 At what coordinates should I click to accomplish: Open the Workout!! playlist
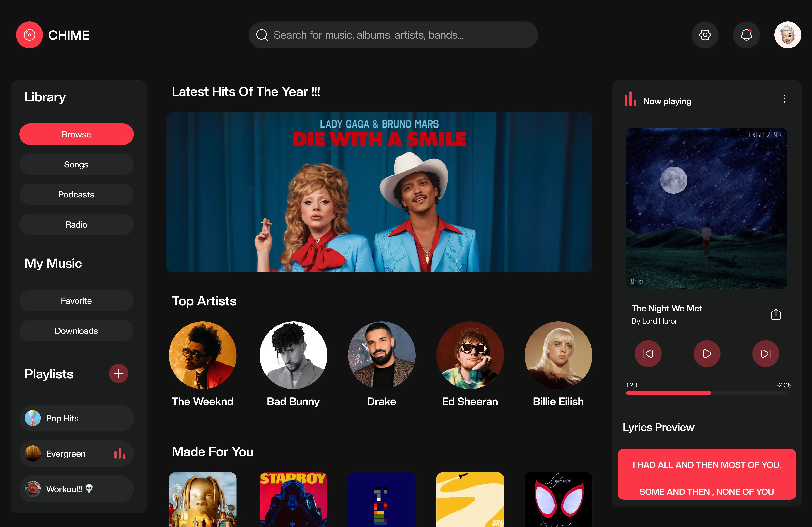76,489
